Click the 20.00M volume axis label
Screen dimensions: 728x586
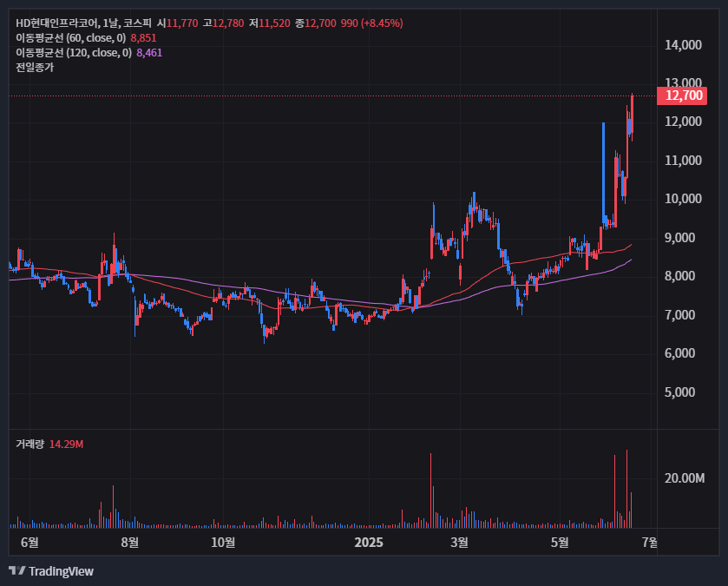pos(685,478)
